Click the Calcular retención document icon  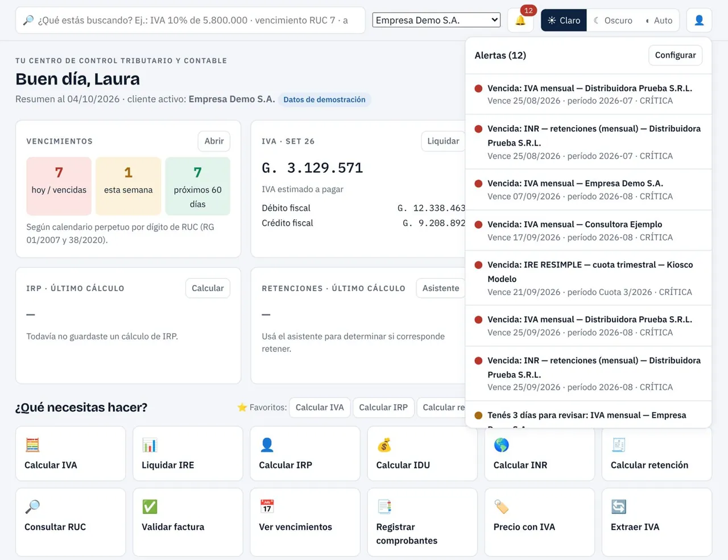tap(618, 445)
